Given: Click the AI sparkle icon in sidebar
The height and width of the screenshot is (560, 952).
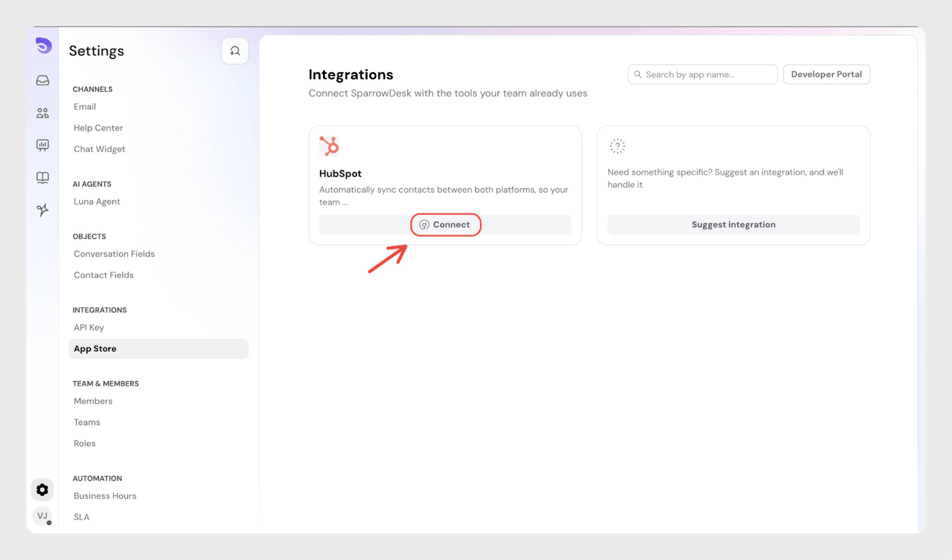Looking at the screenshot, I should [43, 210].
